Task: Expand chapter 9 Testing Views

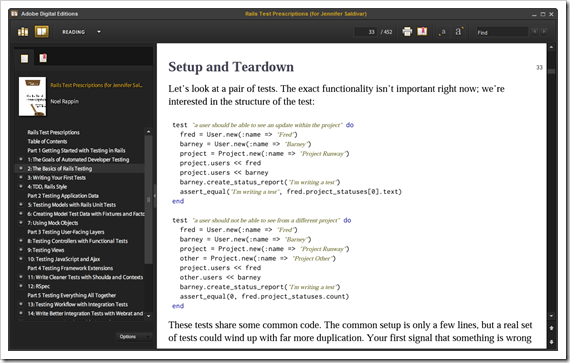Action: coord(21,250)
